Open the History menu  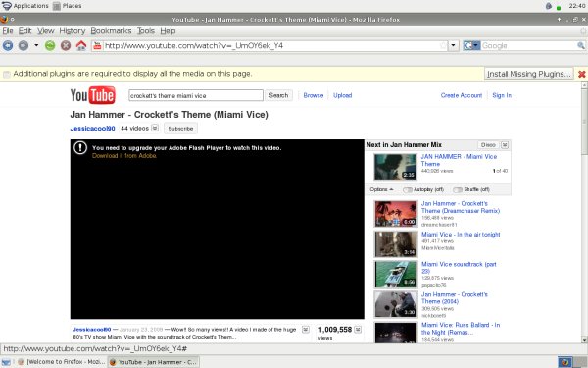coord(72,31)
